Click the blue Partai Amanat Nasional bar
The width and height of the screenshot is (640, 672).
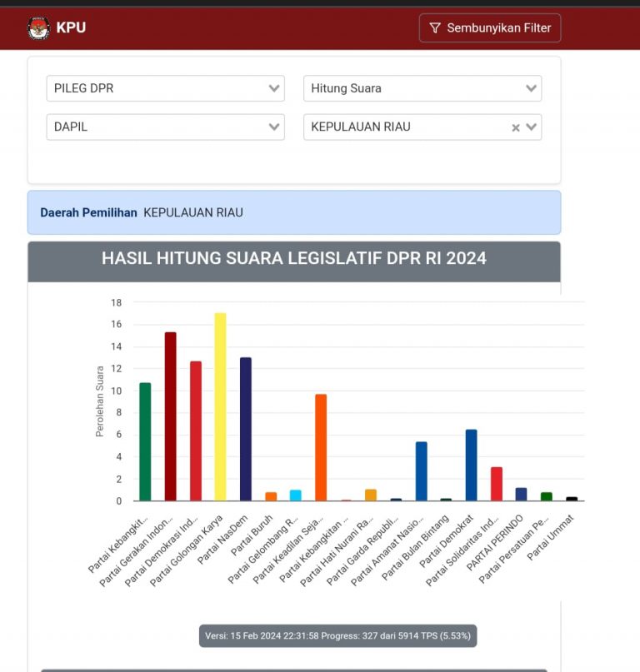click(x=421, y=471)
